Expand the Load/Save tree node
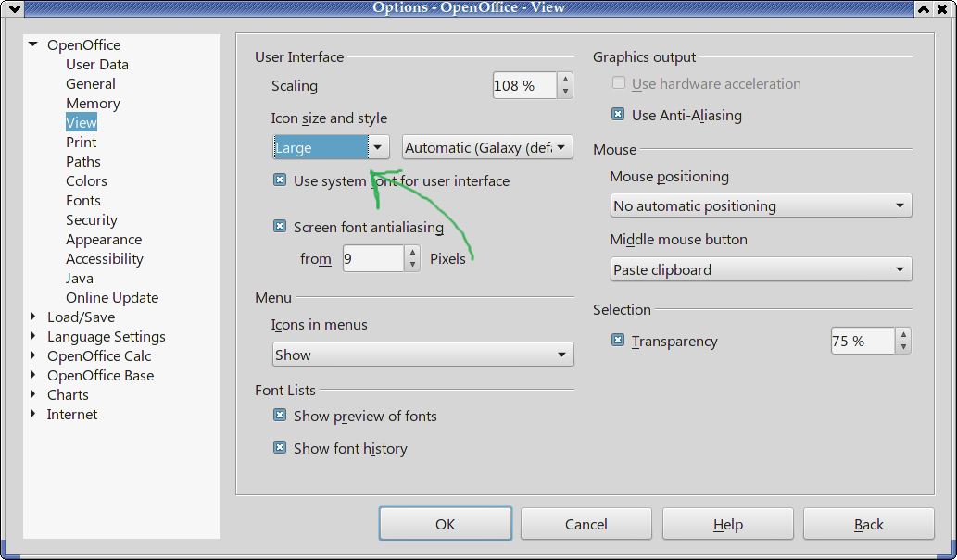 pos(33,317)
